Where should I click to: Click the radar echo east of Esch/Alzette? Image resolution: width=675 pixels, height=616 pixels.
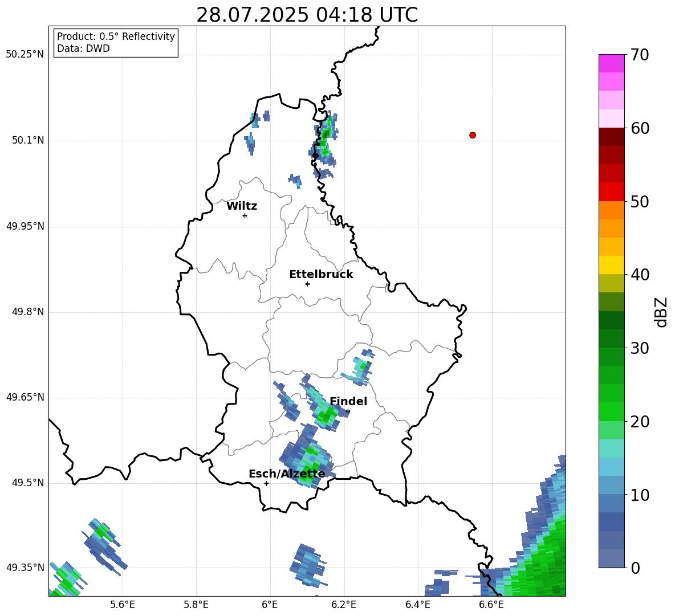[x=307, y=456]
